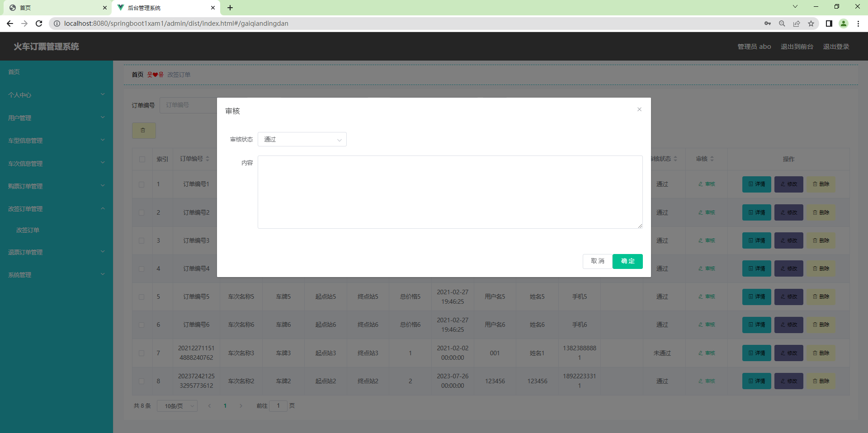Click inside the 内容 textarea
Viewport: 868px width, 433px height.
pos(450,192)
